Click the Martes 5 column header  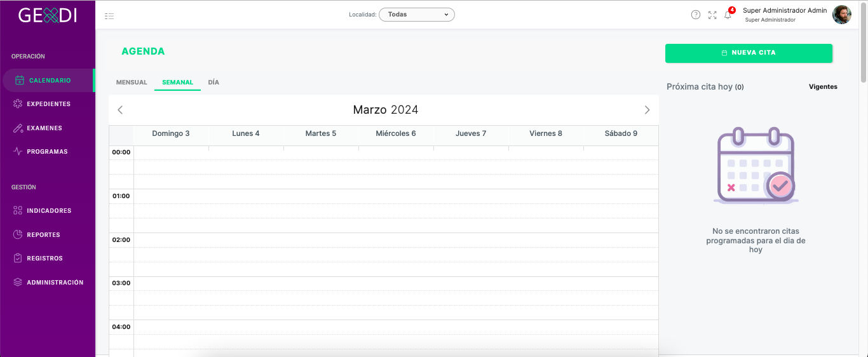pos(321,133)
